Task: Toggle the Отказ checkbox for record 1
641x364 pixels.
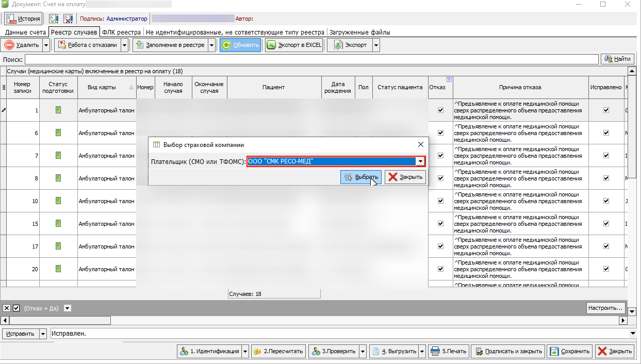Action: tap(440, 110)
